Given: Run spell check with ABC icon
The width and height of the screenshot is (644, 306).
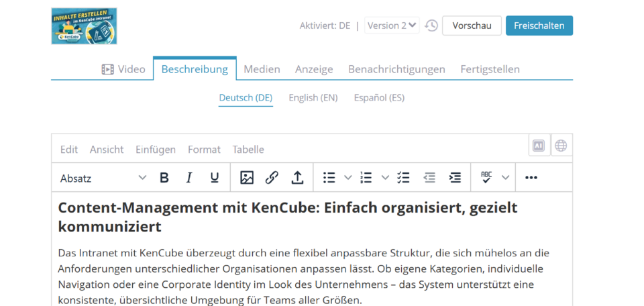Looking at the screenshot, I should tap(486, 177).
